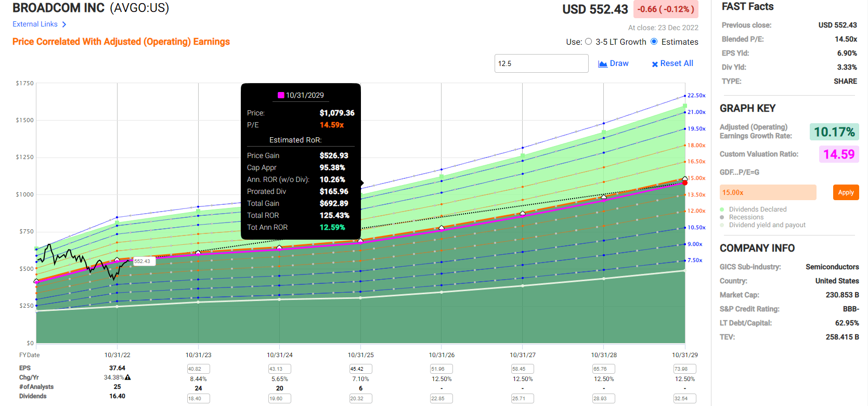Toggle the Dividends Declared legend item
The height and width of the screenshot is (406, 868).
[754, 209]
